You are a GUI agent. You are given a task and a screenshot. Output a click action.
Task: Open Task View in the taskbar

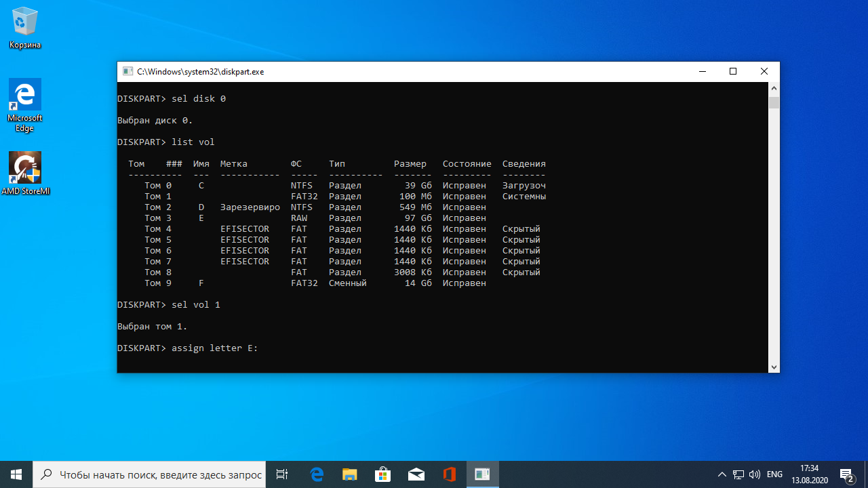click(282, 474)
